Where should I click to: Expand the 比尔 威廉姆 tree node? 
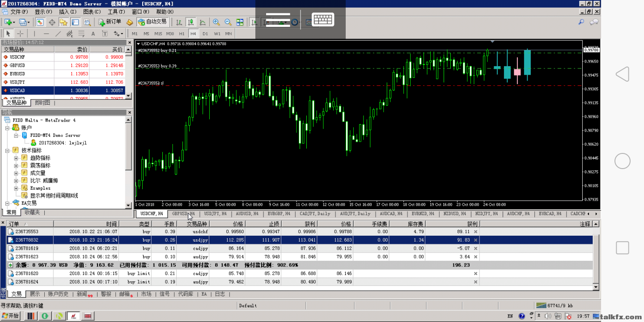(16, 181)
